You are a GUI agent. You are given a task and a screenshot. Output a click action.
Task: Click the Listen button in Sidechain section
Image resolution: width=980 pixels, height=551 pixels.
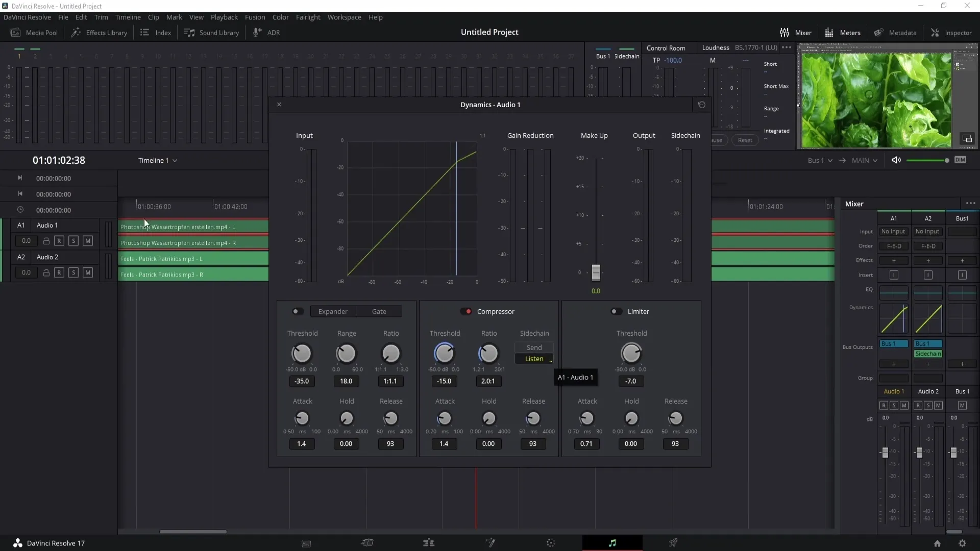coord(534,359)
